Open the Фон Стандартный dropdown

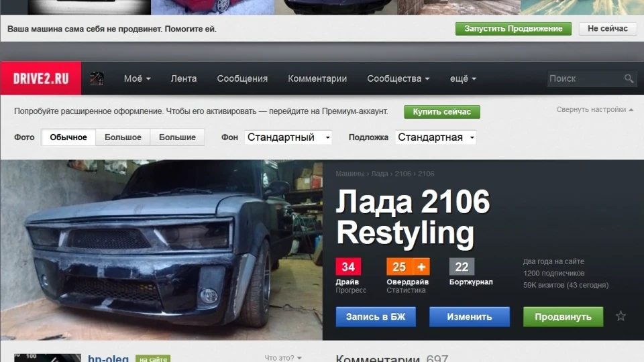point(288,137)
